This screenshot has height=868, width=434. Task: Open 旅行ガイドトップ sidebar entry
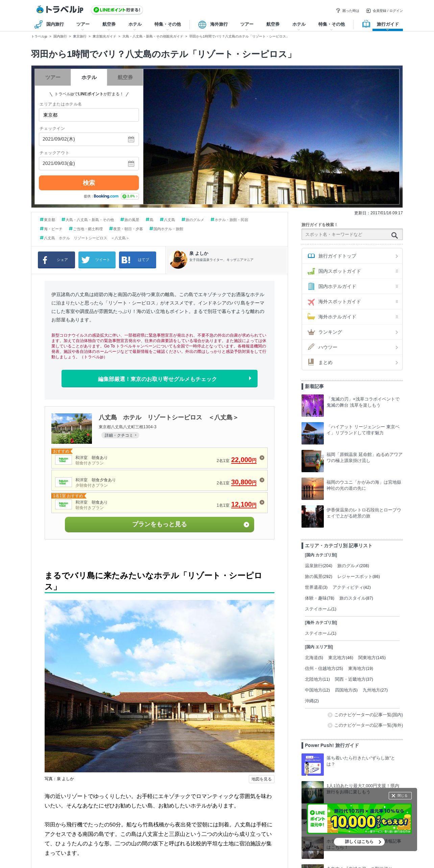coord(352,256)
